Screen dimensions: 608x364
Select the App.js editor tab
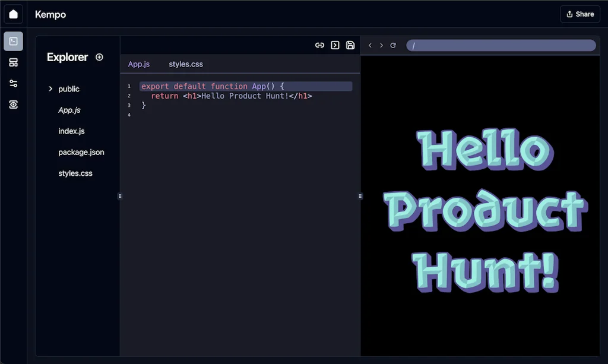tap(139, 64)
